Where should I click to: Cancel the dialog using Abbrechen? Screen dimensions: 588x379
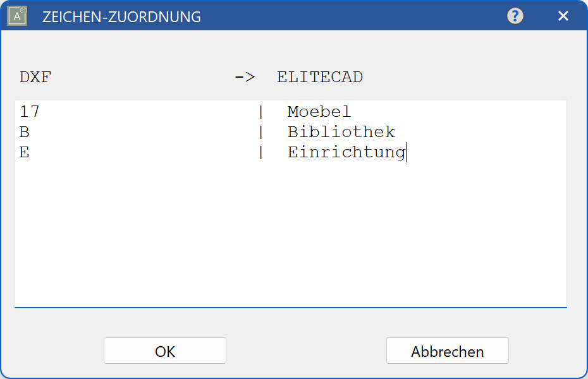coord(447,351)
